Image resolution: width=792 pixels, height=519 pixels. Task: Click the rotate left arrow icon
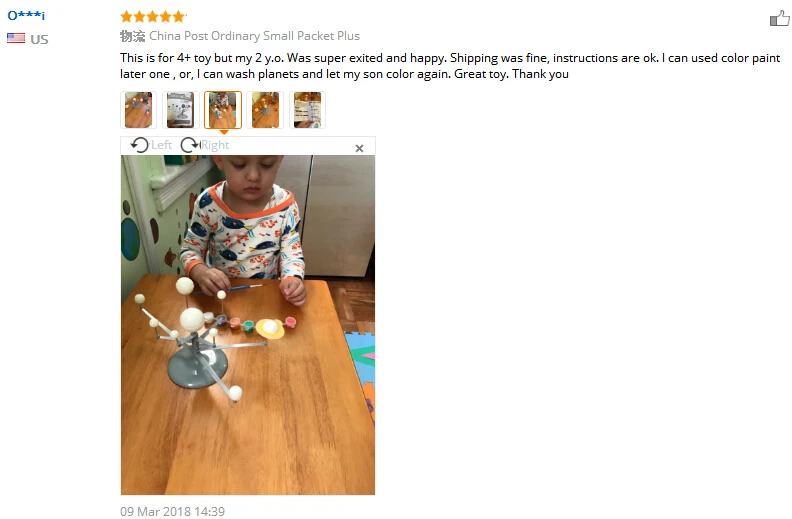click(139, 145)
